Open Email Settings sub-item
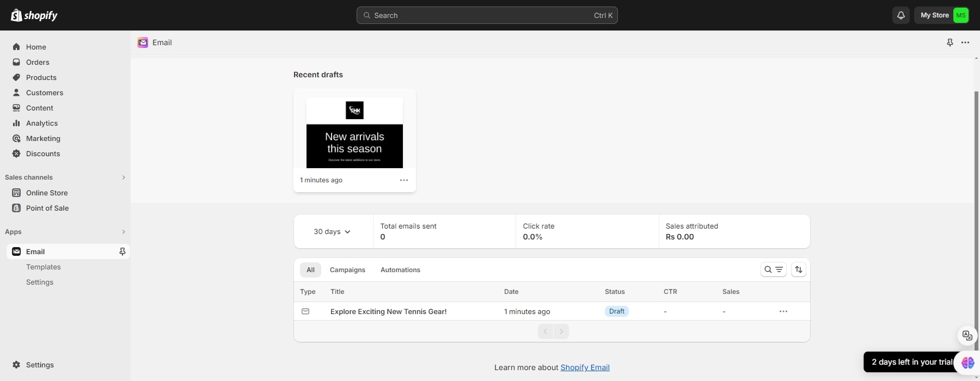This screenshot has height=381, width=980. (40, 282)
